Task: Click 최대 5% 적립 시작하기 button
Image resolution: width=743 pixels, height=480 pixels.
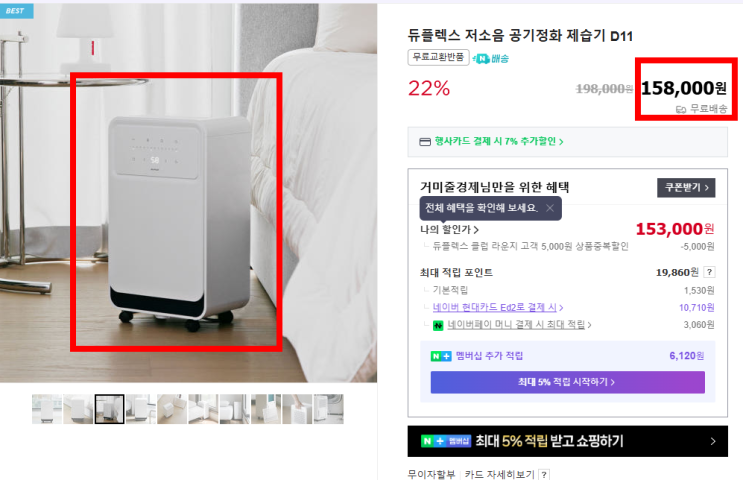Action: [x=567, y=382]
